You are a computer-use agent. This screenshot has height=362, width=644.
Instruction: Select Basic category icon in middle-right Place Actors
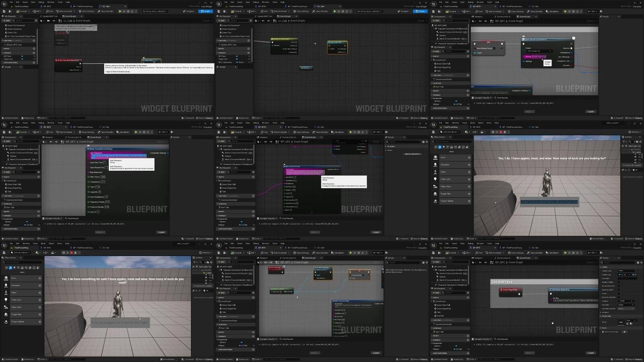[440, 147]
